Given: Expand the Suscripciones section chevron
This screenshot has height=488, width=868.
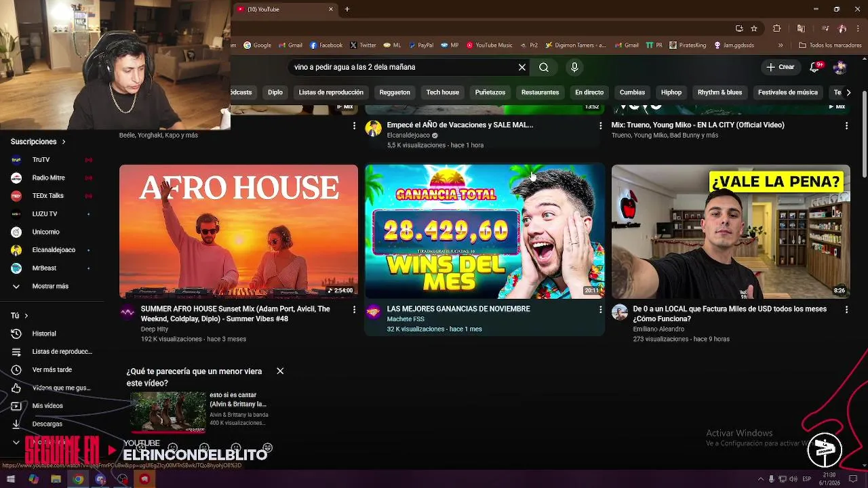Looking at the screenshot, I should point(64,142).
